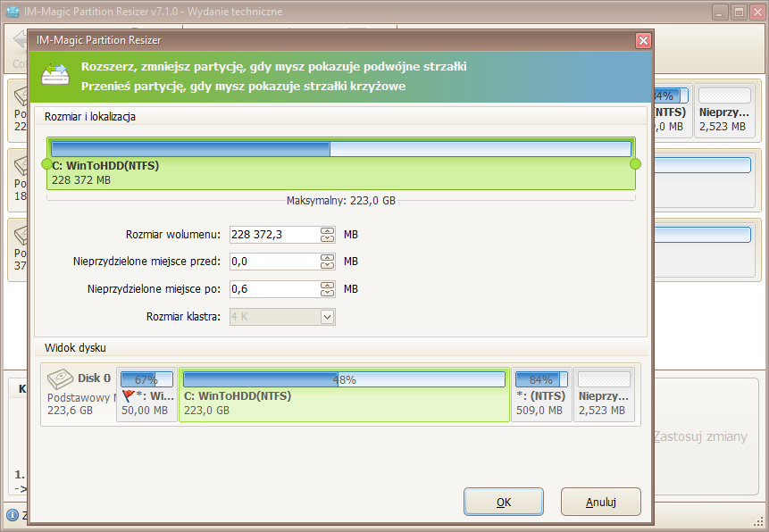This screenshot has width=769, height=532.
Task: Minimize the main Partition Resizer window
Action: tap(720, 12)
